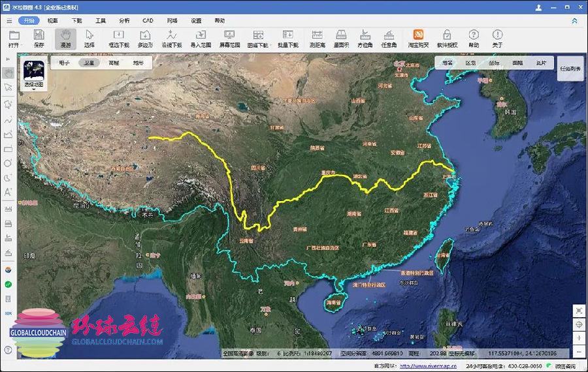This screenshot has width=588, height=372.
Task: Switch map type to 地形 terrain
Action: coord(138,63)
